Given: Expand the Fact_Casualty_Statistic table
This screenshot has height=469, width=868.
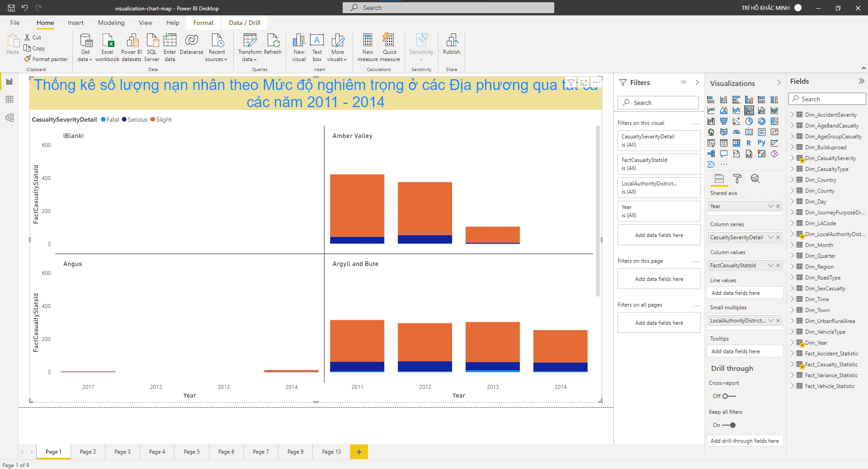Looking at the screenshot, I should click(793, 365).
